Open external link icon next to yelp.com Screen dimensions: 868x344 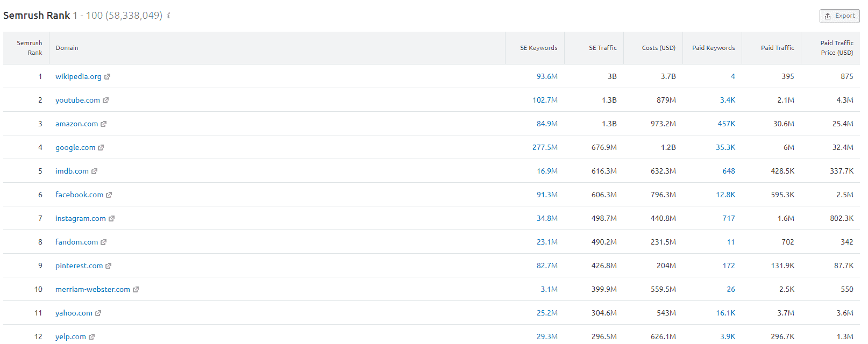(91, 337)
